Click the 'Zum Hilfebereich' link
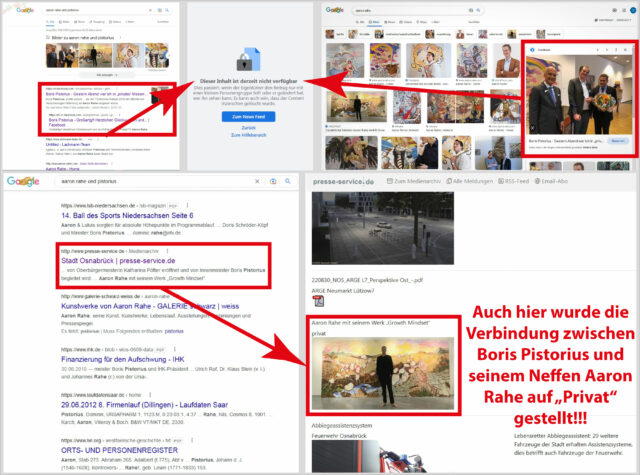Image resolution: width=640 pixels, height=475 pixels. pos(249,135)
